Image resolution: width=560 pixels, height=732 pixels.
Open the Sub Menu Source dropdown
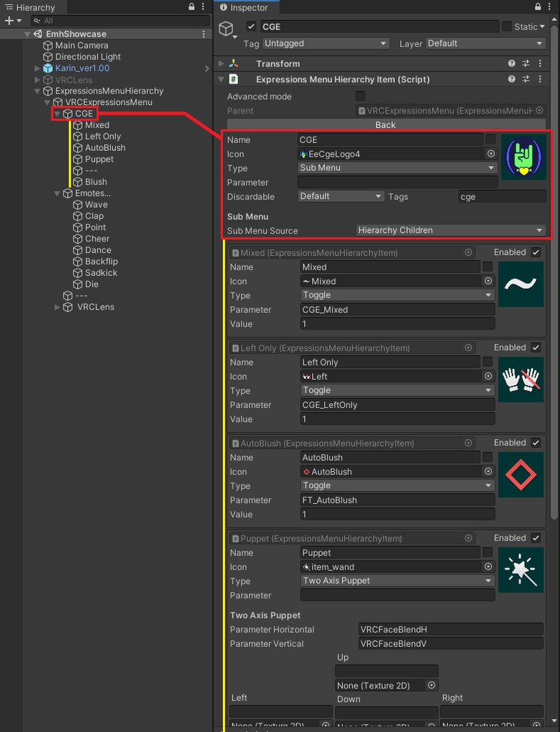[x=450, y=230]
